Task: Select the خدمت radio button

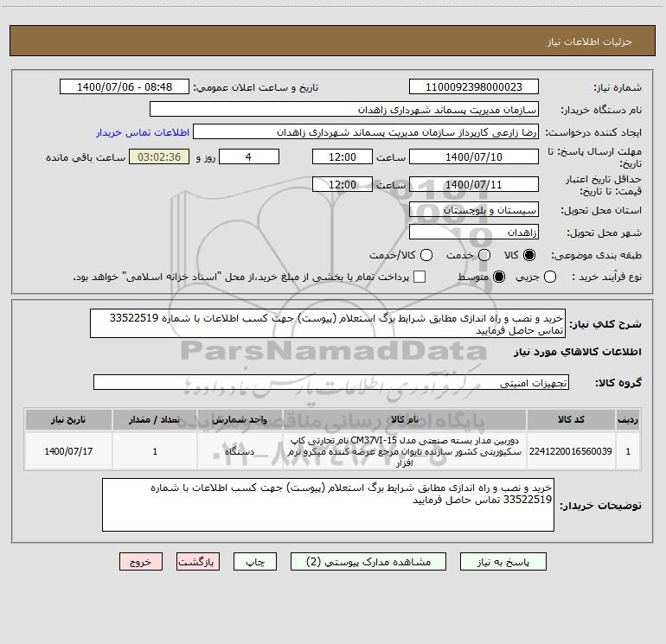Action: point(484,255)
